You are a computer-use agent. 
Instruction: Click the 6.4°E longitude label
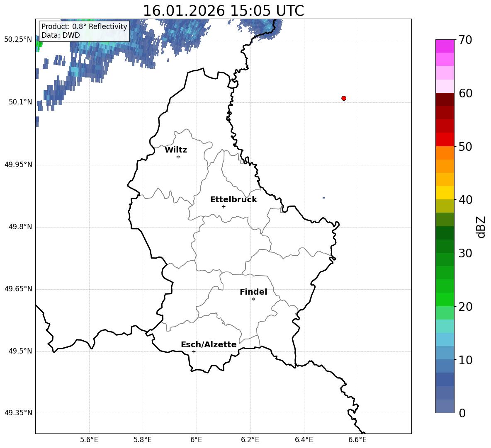304,440
